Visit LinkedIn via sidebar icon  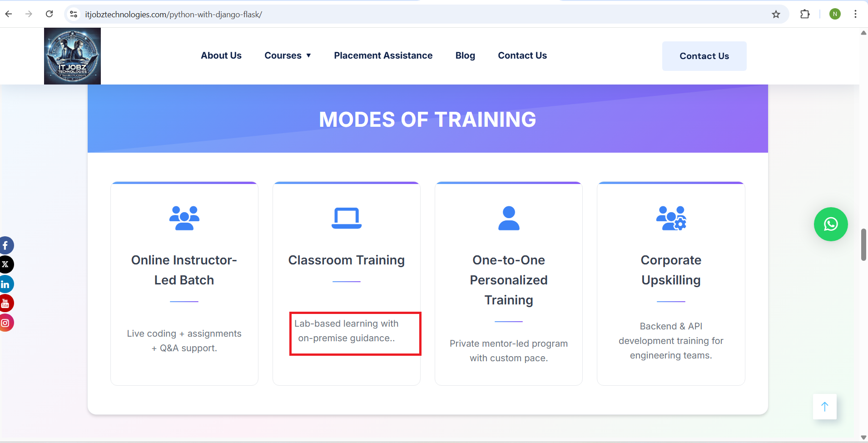point(6,284)
